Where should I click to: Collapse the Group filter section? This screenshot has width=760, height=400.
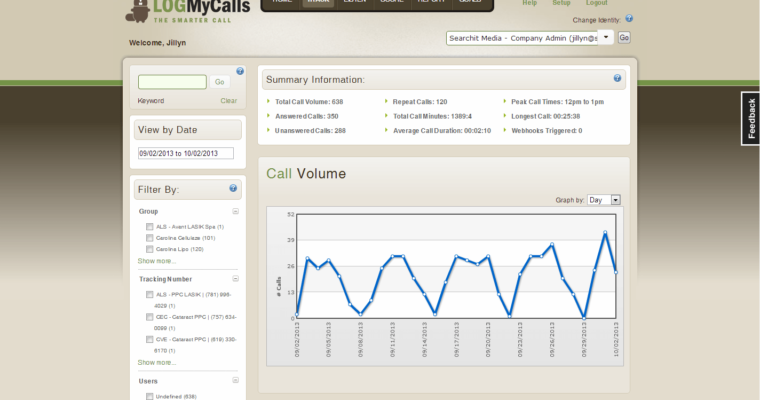236,211
